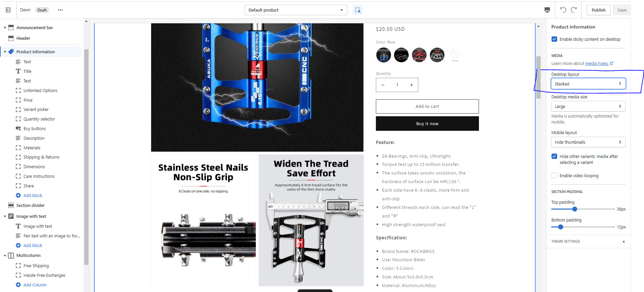Click the Add Column plus icon
Screen dimensions: 644x292
point(18,285)
